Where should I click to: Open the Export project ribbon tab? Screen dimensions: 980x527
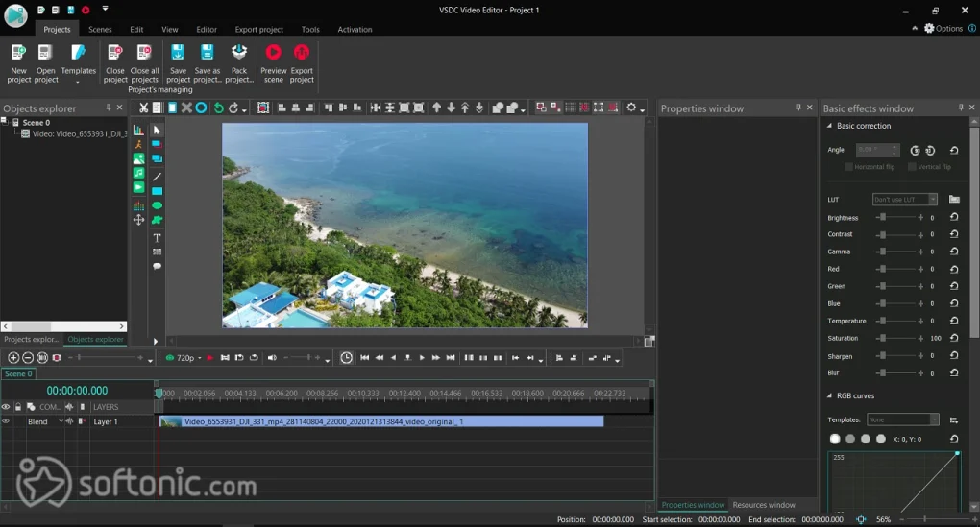(x=258, y=30)
